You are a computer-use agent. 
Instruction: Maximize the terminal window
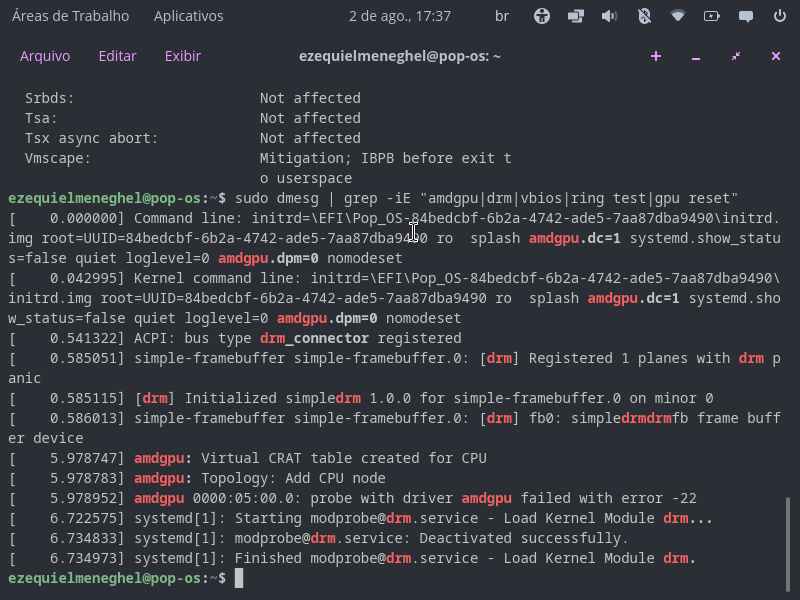[x=736, y=56]
